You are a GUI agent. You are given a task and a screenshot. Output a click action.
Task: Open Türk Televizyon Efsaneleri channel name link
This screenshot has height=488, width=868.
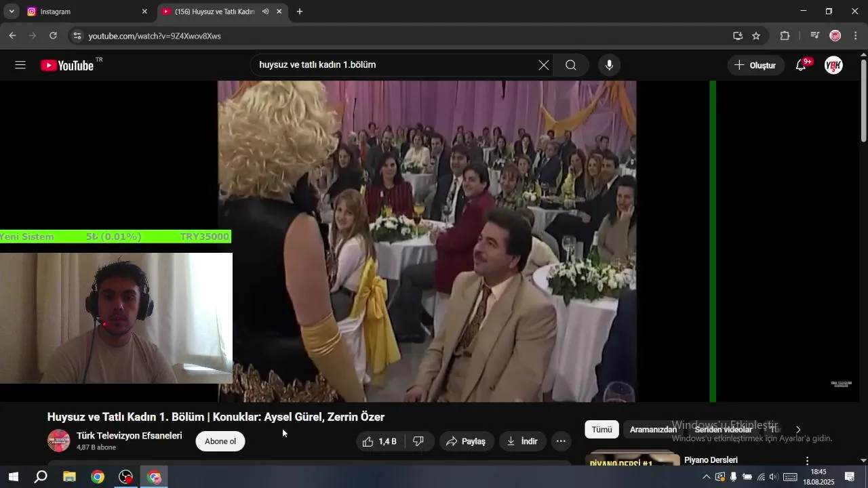point(130,436)
